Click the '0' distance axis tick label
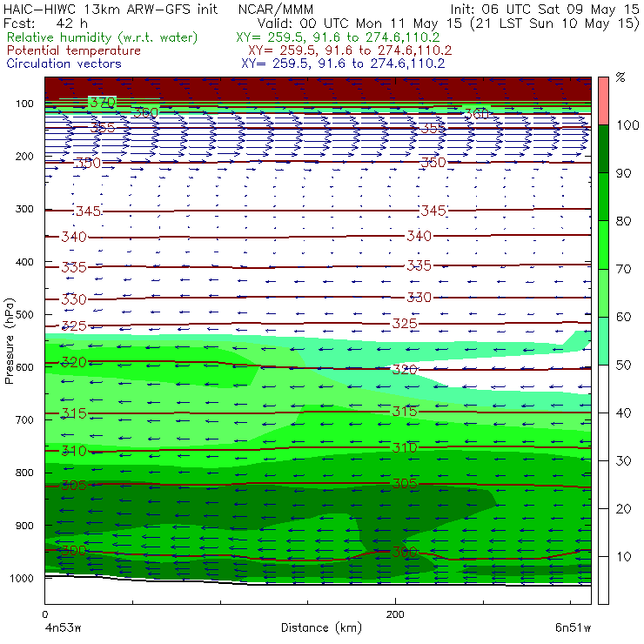Image resolution: width=644 pixels, height=644 pixels. [x=44, y=614]
